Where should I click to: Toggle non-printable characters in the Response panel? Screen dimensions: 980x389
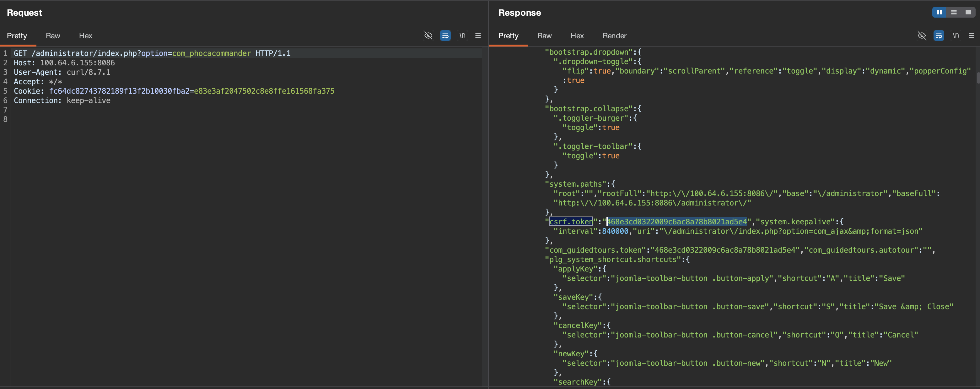(x=922, y=36)
